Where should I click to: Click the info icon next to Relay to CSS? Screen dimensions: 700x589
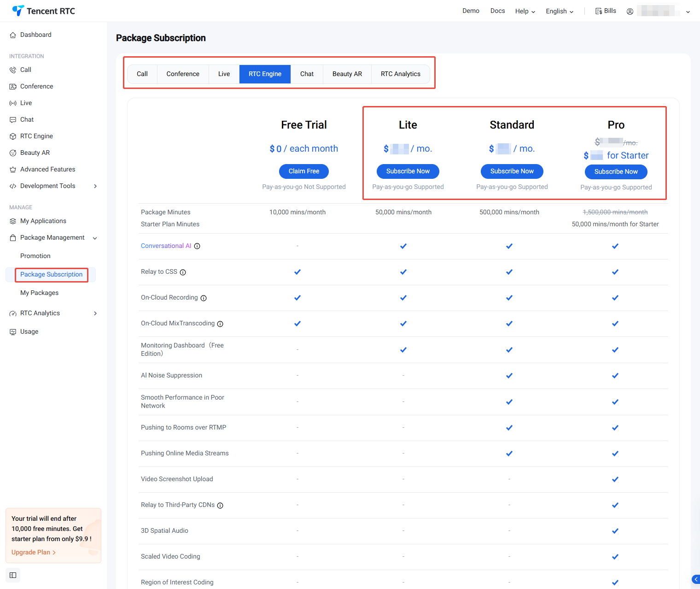click(x=183, y=272)
